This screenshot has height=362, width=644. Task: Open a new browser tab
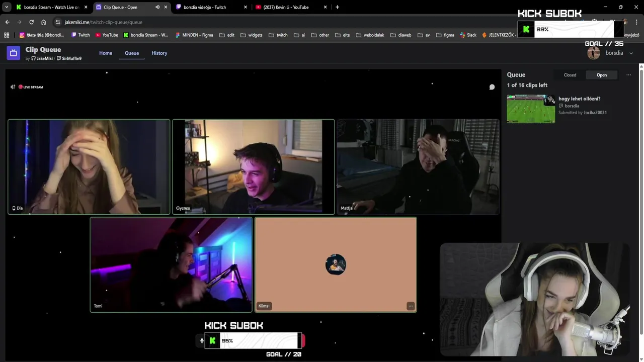[337, 7]
